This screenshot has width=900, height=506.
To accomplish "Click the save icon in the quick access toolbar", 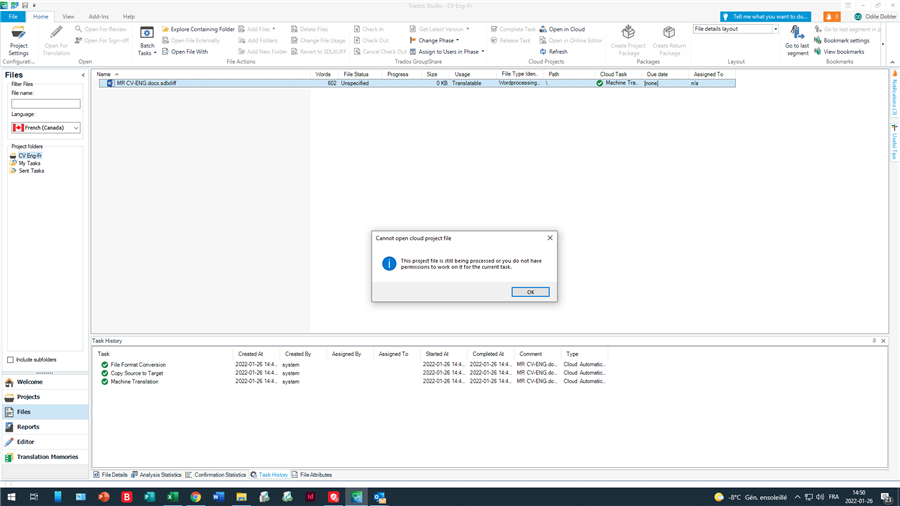I will [x=25, y=5].
